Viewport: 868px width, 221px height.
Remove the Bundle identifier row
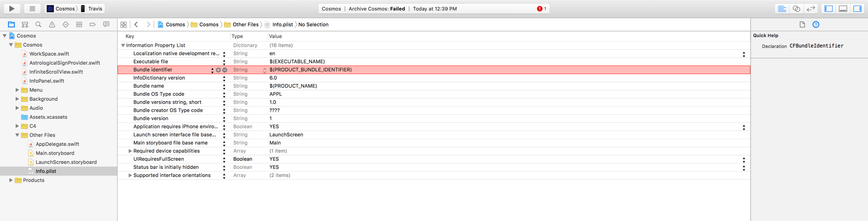[225, 70]
